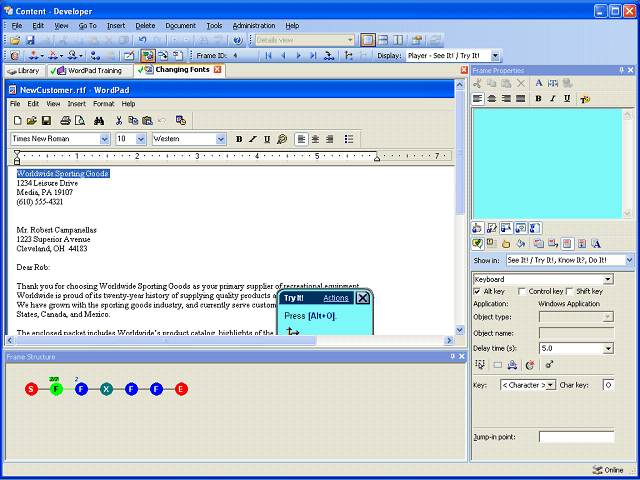Click the cyan bubble text area
Viewport: 640px width, 480px height.
pos(547,164)
